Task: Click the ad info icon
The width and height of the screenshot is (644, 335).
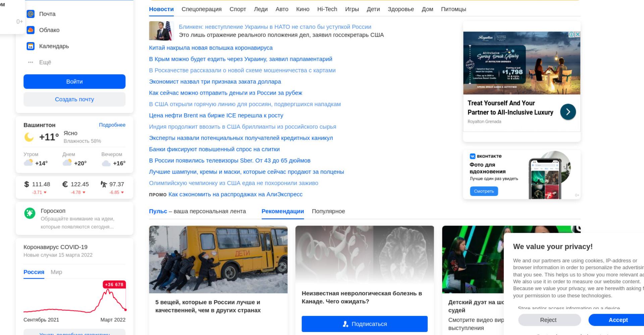Action: click(572, 34)
